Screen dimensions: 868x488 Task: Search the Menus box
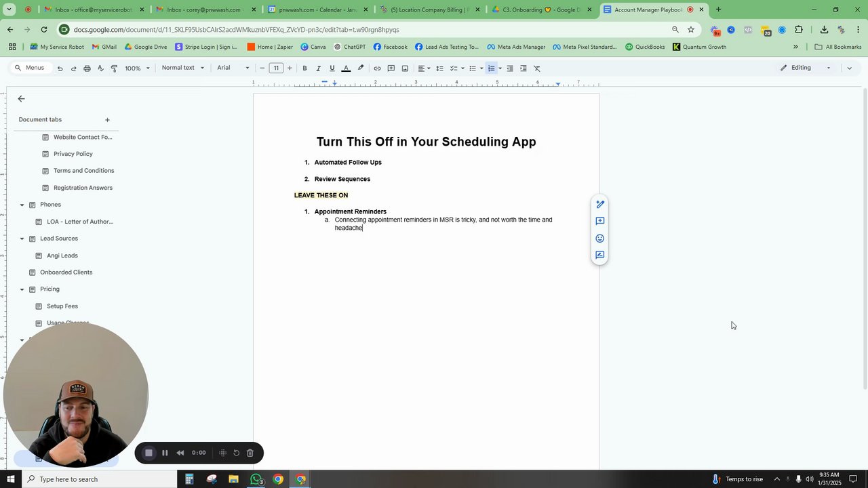coord(30,68)
